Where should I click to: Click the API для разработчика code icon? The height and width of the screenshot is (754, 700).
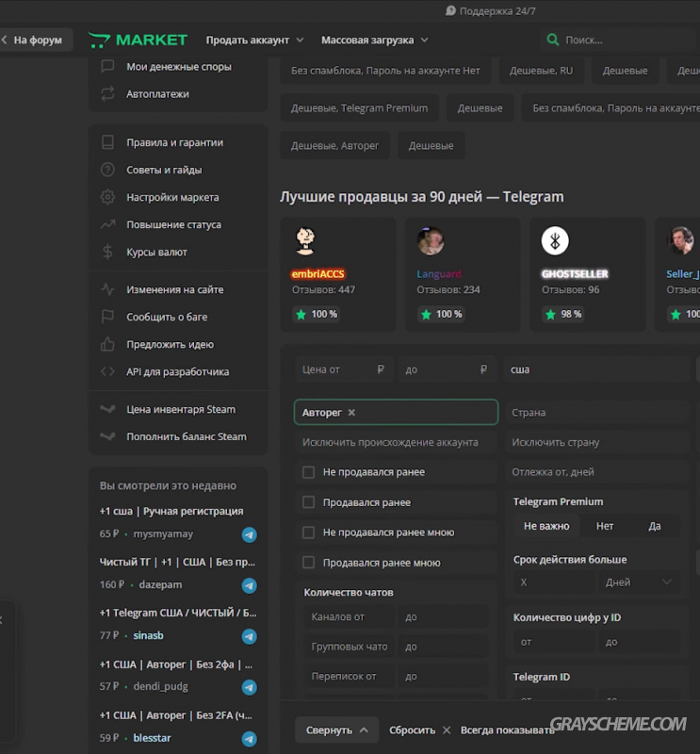point(107,371)
